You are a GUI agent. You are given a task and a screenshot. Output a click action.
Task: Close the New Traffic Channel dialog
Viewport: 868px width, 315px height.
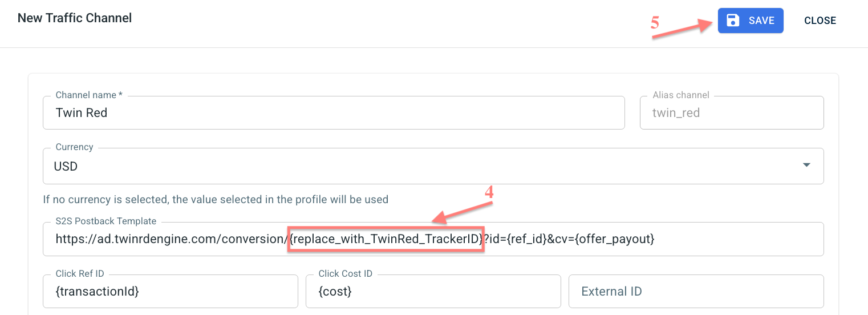click(x=820, y=21)
